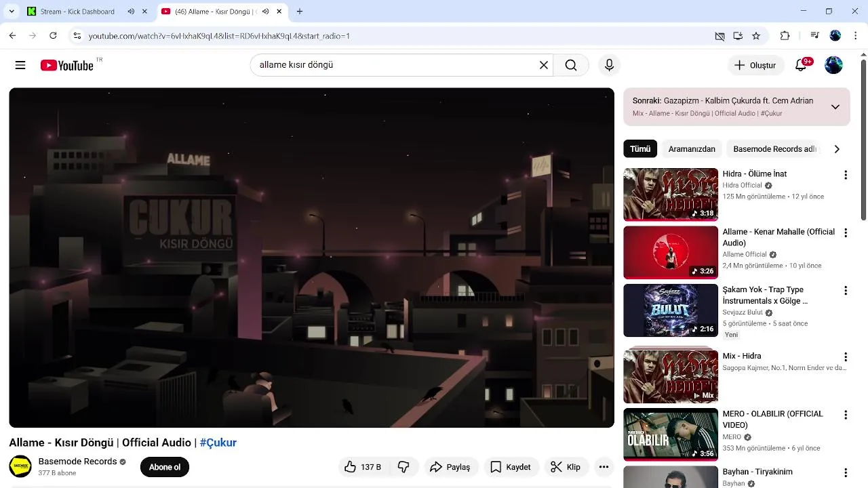The width and height of the screenshot is (868, 488).
Task: Select the Tümü filter chip
Action: 640,149
